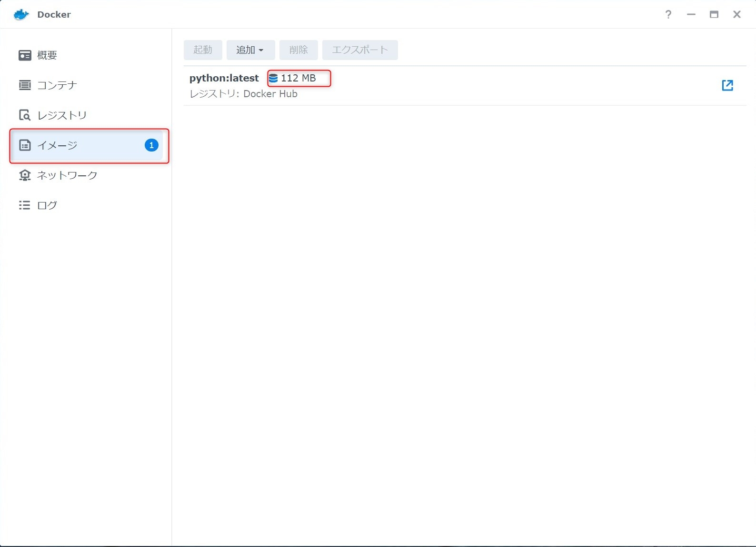Close the Docker window
This screenshot has width=756, height=547.
(737, 14)
